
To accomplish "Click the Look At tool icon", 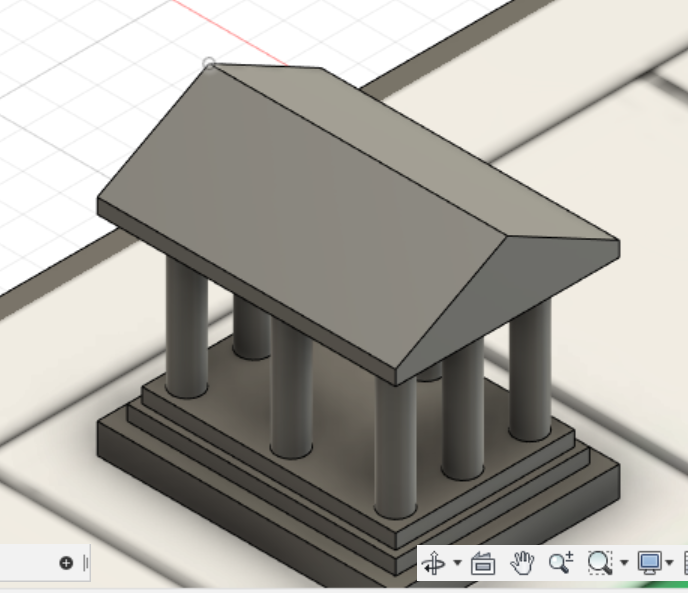I will coord(483,563).
